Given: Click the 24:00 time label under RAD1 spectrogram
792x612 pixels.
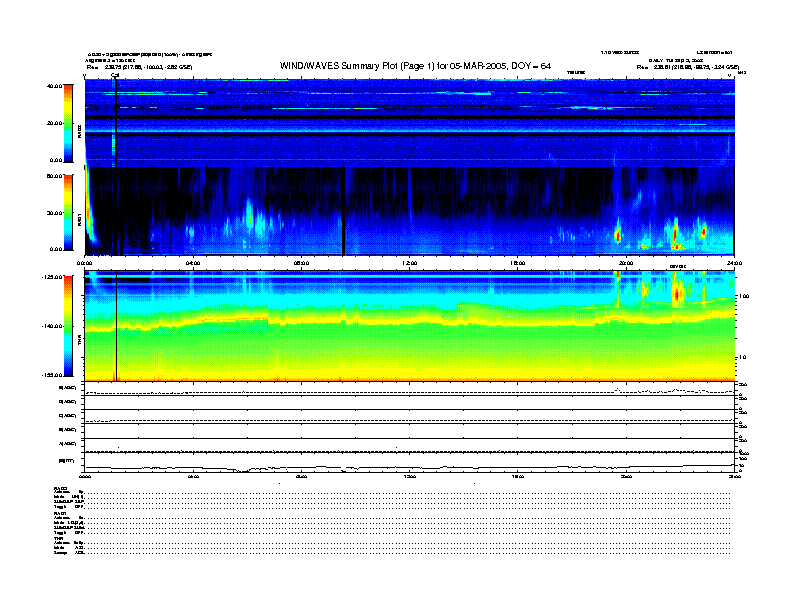Looking at the screenshot, I should [x=733, y=263].
